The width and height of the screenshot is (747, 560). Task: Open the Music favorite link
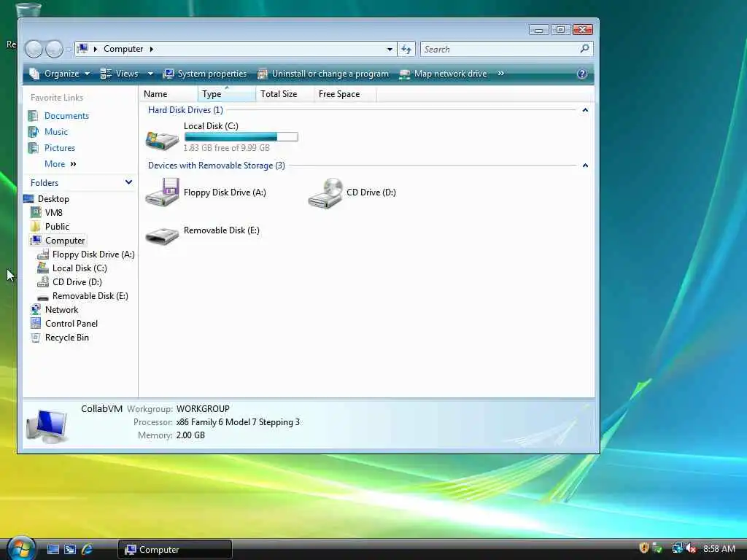[x=56, y=132]
